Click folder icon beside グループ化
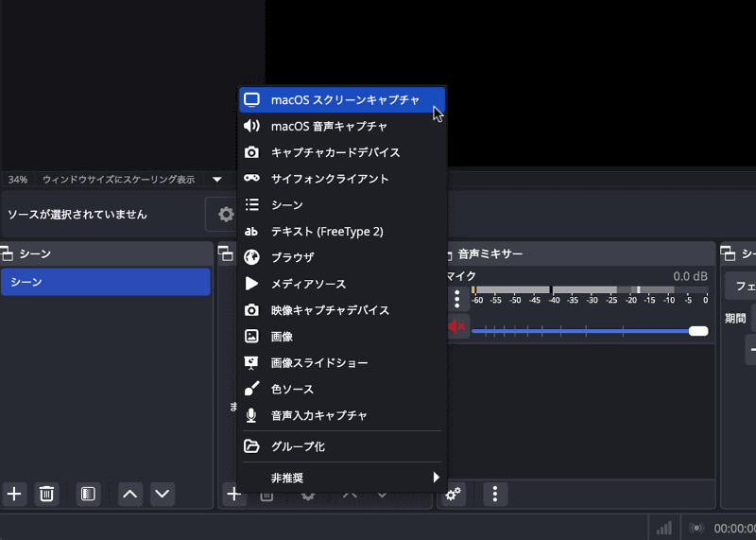Viewport: 756px width, 540px height. click(x=251, y=446)
